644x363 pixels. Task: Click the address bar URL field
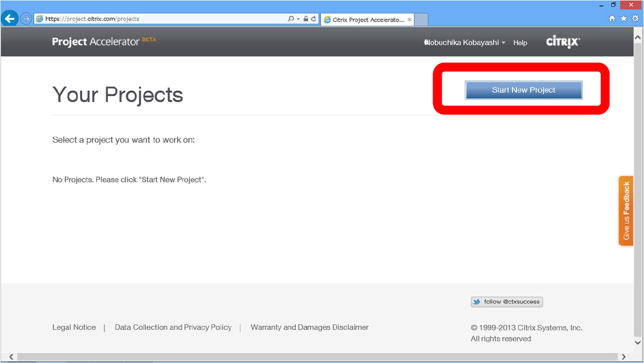click(161, 19)
